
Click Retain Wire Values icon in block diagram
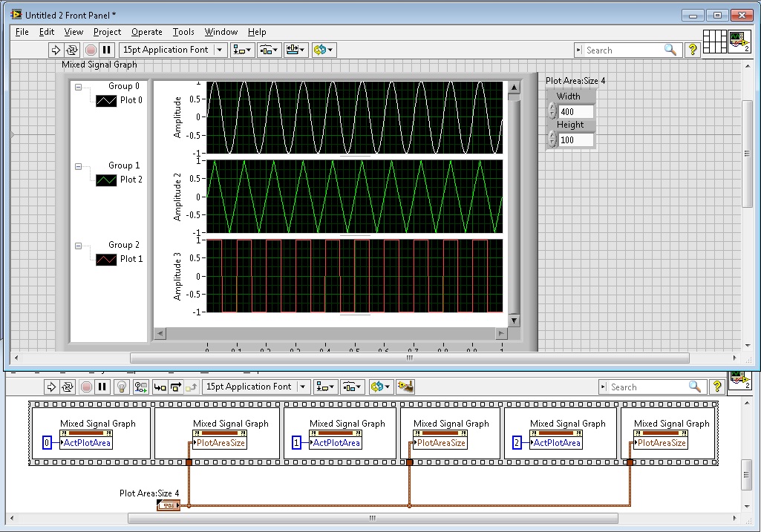(140, 387)
